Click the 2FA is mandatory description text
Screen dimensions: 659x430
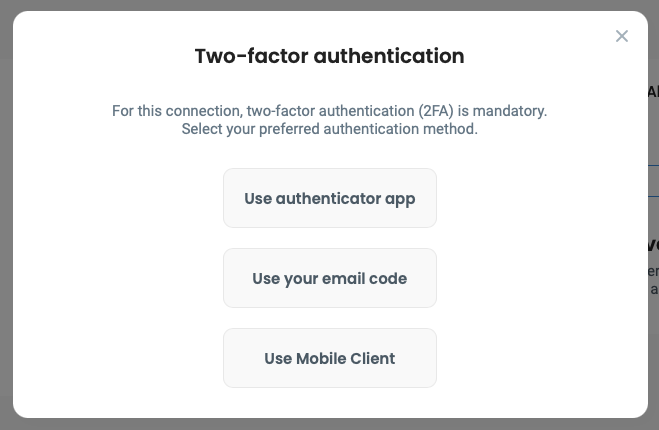pos(330,110)
